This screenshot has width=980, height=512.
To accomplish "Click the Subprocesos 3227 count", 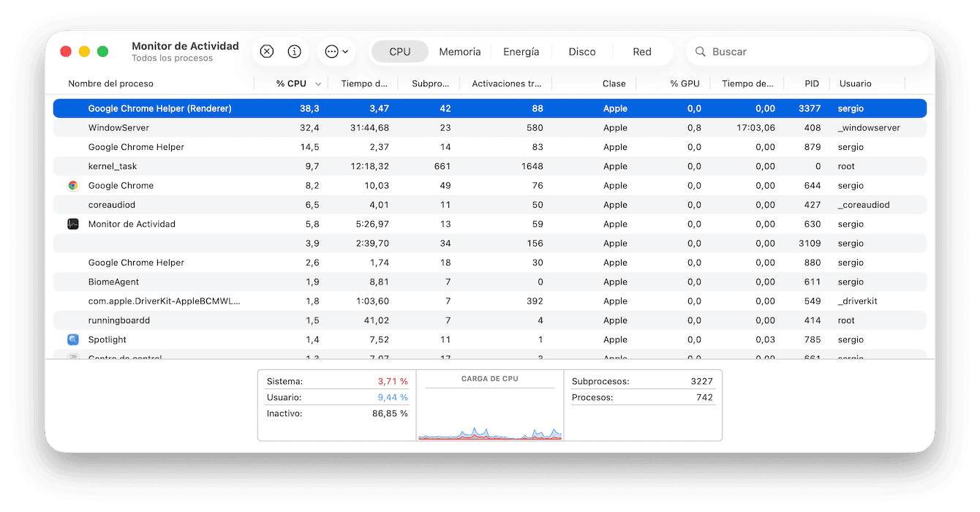I will coord(701,382).
